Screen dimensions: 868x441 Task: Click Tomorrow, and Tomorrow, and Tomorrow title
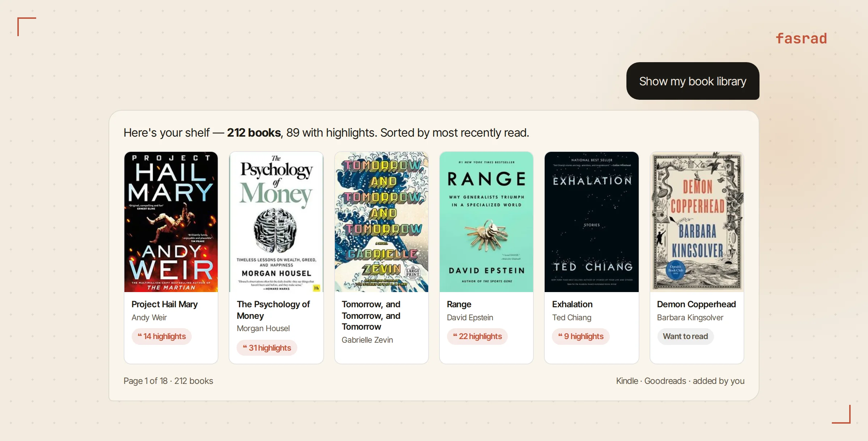coord(371,316)
